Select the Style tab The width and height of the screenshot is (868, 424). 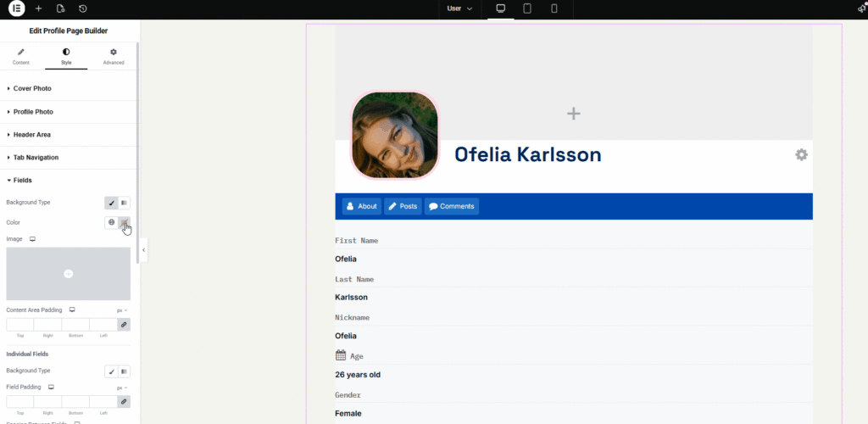[x=66, y=57]
